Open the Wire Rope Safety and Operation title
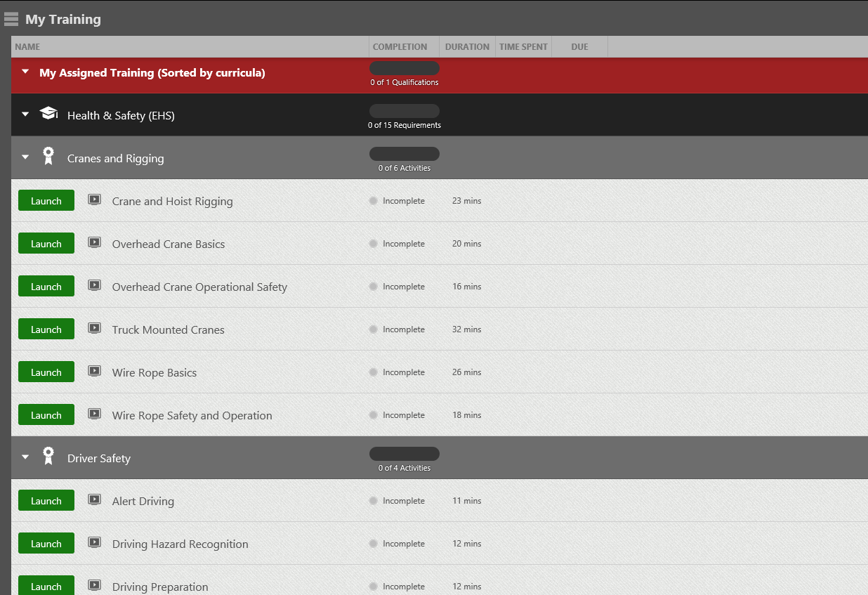Screen dimensions: 868x595 (192, 416)
